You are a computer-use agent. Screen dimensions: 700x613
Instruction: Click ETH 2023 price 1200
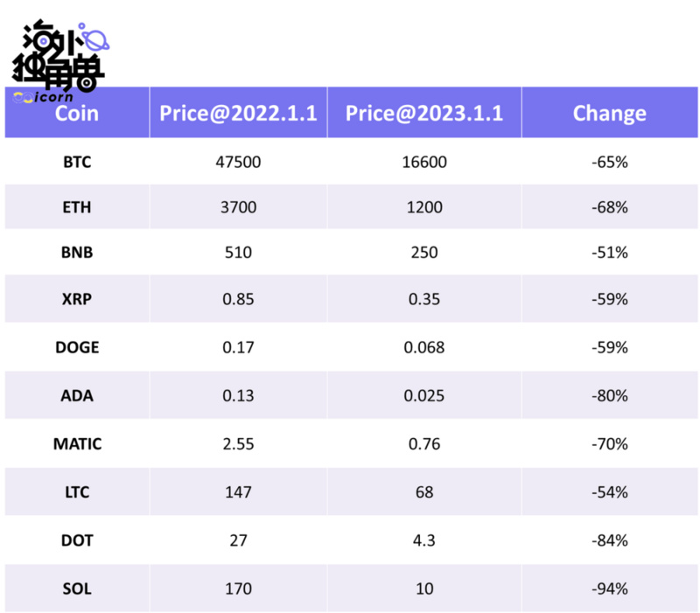424,208
